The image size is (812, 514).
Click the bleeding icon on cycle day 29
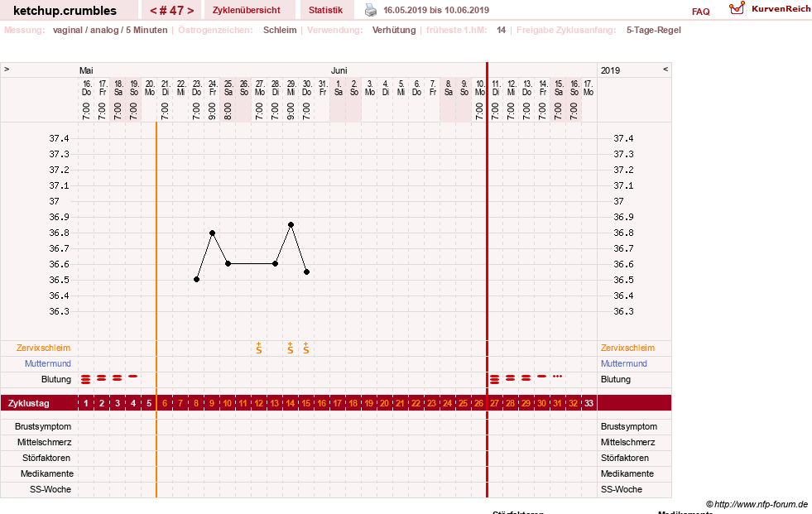click(526, 378)
